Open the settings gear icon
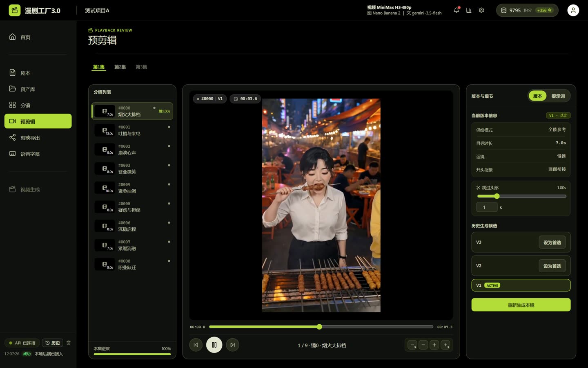Image resolution: width=588 pixels, height=368 pixels. point(481,10)
